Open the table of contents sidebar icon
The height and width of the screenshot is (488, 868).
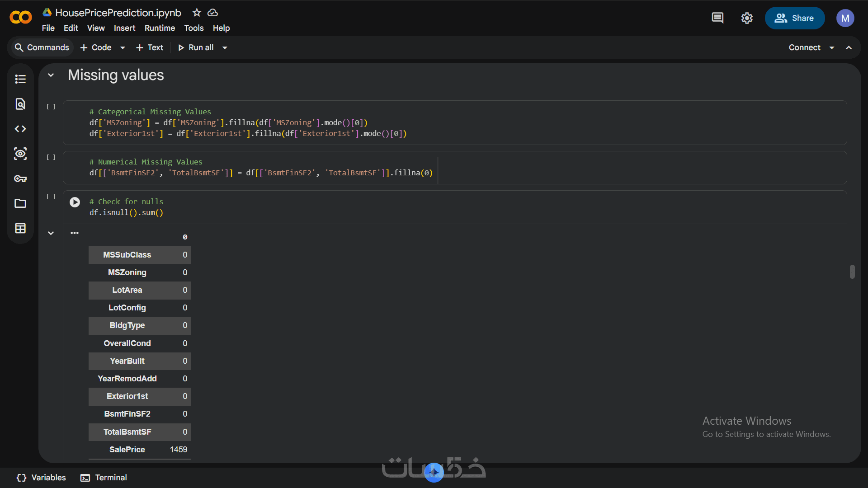20,79
